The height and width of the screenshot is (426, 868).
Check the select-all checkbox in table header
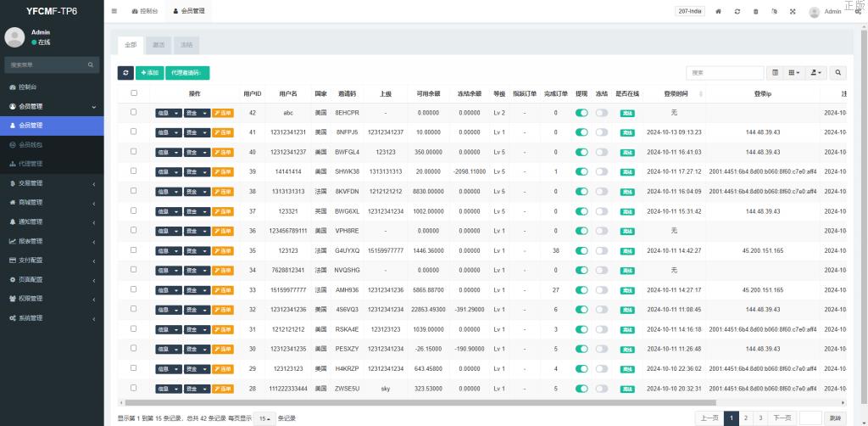click(134, 93)
